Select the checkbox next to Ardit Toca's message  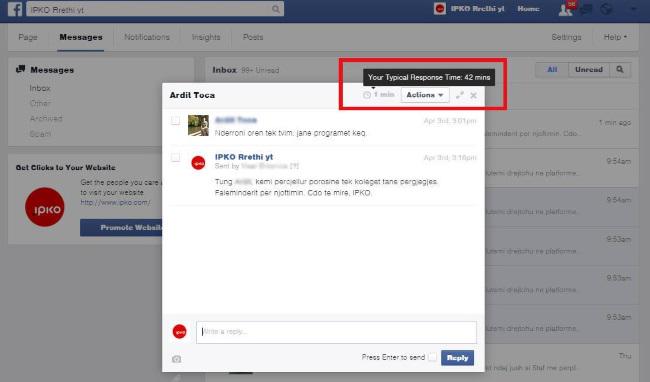(x=175, y=121)
